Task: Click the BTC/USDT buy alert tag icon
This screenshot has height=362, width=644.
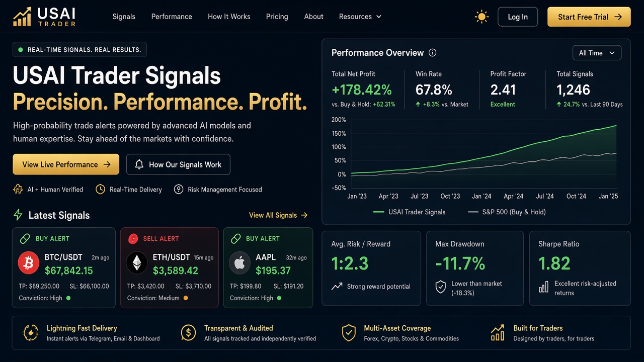Action: (25, 239)
